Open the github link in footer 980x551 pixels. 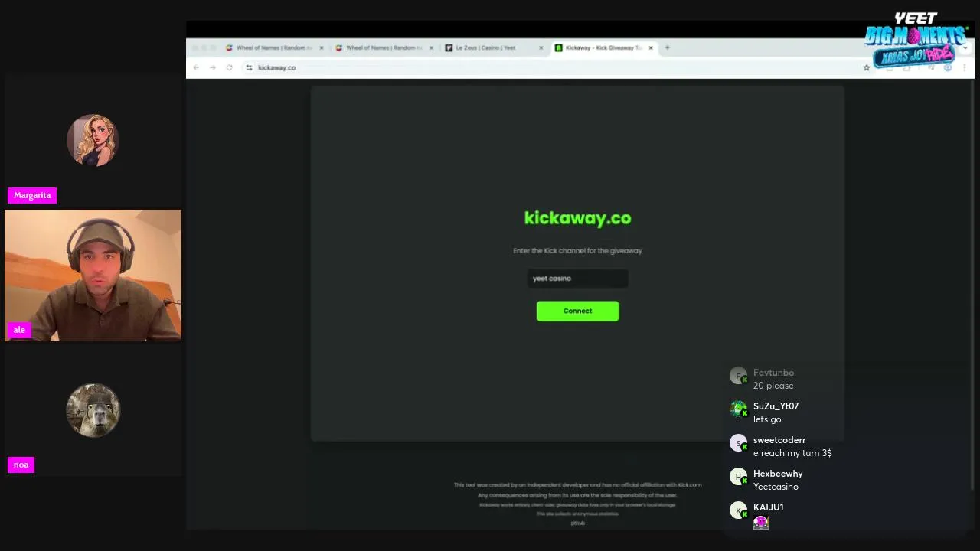(577, 523)
